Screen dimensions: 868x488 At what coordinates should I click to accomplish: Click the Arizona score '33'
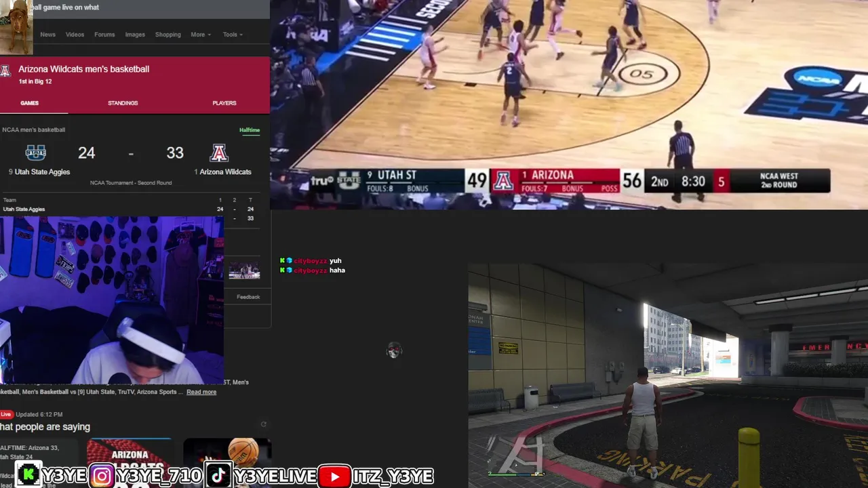click(x=175, y=153)
